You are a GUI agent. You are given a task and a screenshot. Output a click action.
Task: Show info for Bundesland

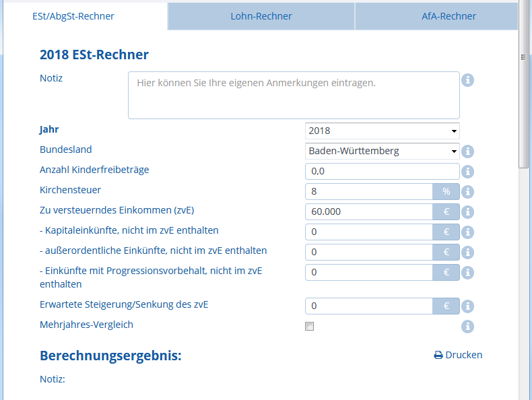click(467, 152)
